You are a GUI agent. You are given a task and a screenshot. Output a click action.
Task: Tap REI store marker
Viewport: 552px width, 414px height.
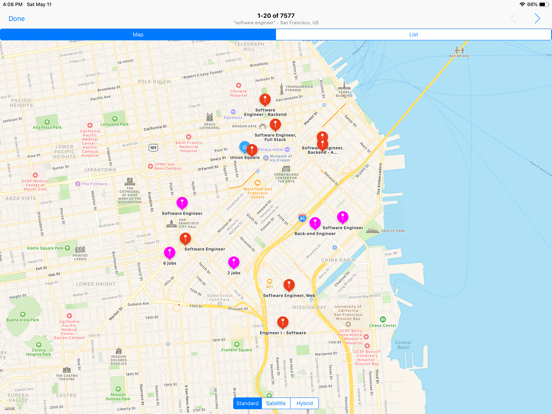pyautogui.click(x=269, y=281)
